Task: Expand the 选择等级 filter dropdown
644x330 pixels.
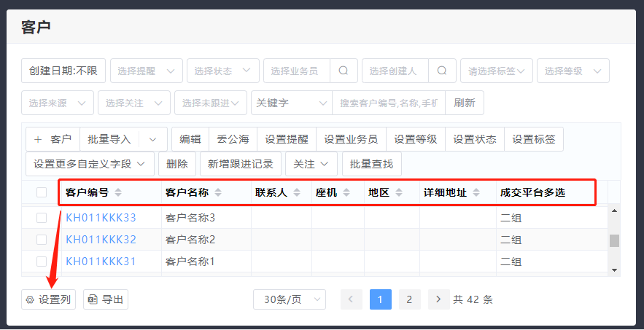Action: (x=573, y=71)
